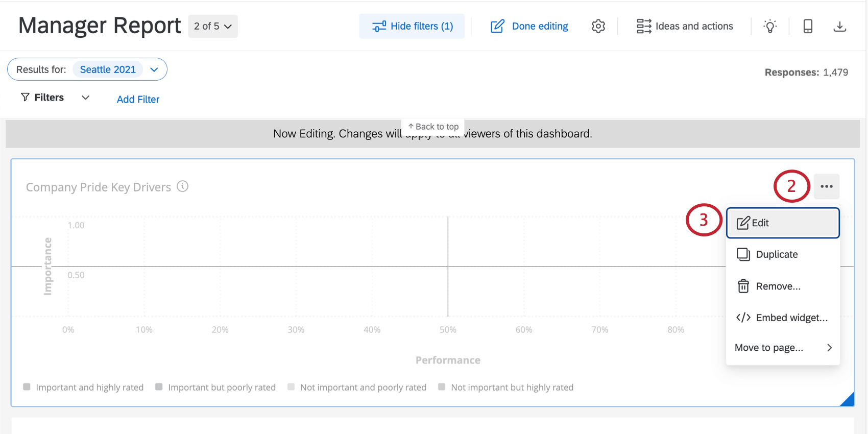Open dashboard settings gear icon

point(598,26)
